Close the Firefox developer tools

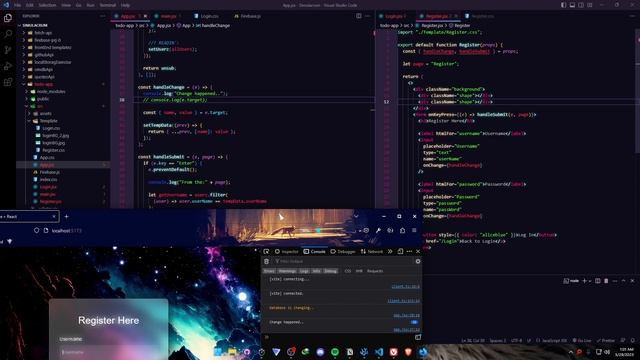click(x=418, y=251)
